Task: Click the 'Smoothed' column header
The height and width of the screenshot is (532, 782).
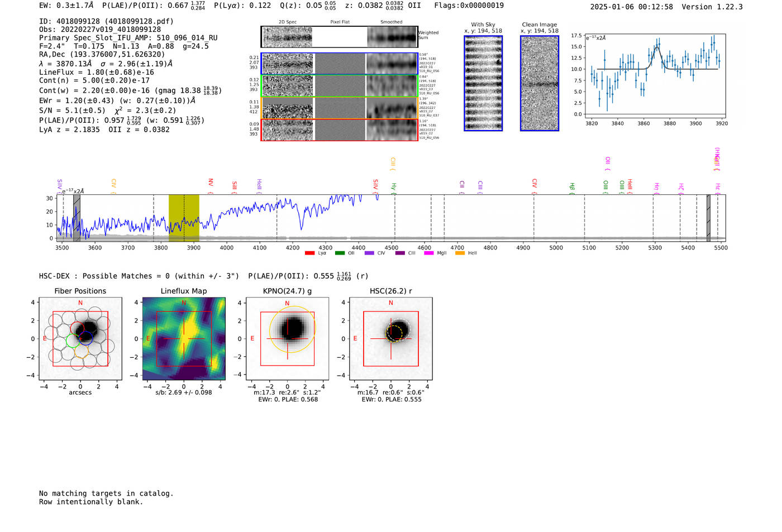Action: [392, 22]
